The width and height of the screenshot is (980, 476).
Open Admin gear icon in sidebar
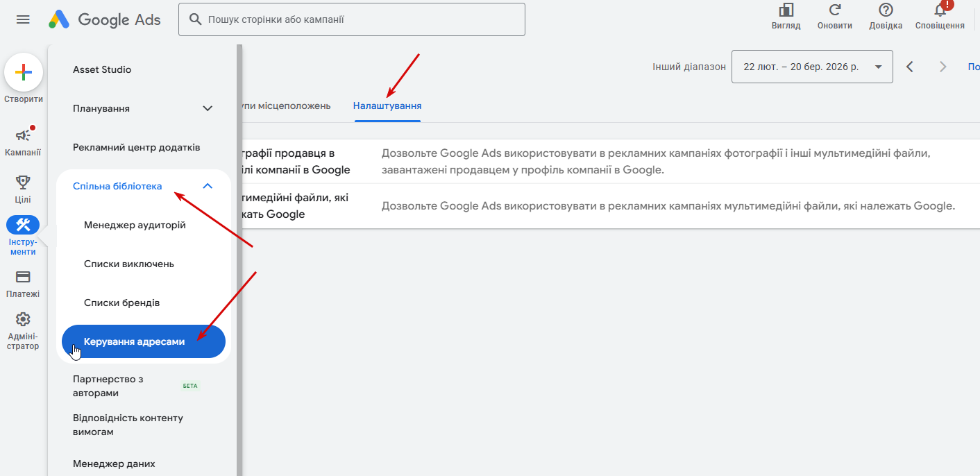tap(23, 319)
